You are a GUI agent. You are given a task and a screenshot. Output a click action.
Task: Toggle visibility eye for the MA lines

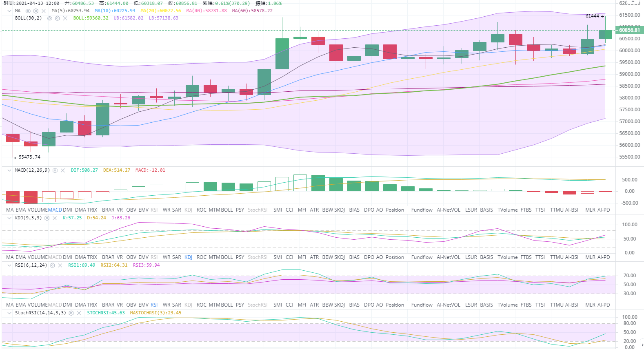(28, 11)
